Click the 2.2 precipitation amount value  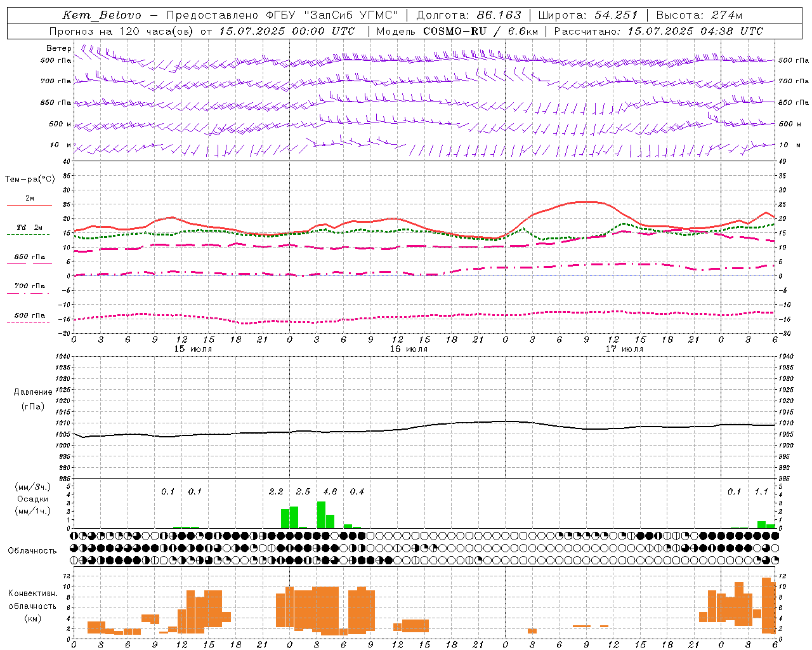click(276, 491)
